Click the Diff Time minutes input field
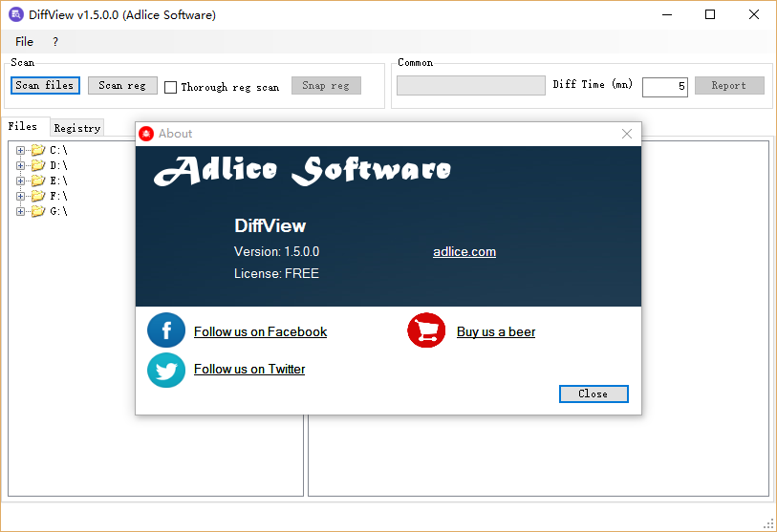This screenshot has height=532, width=777. [664, 87]
